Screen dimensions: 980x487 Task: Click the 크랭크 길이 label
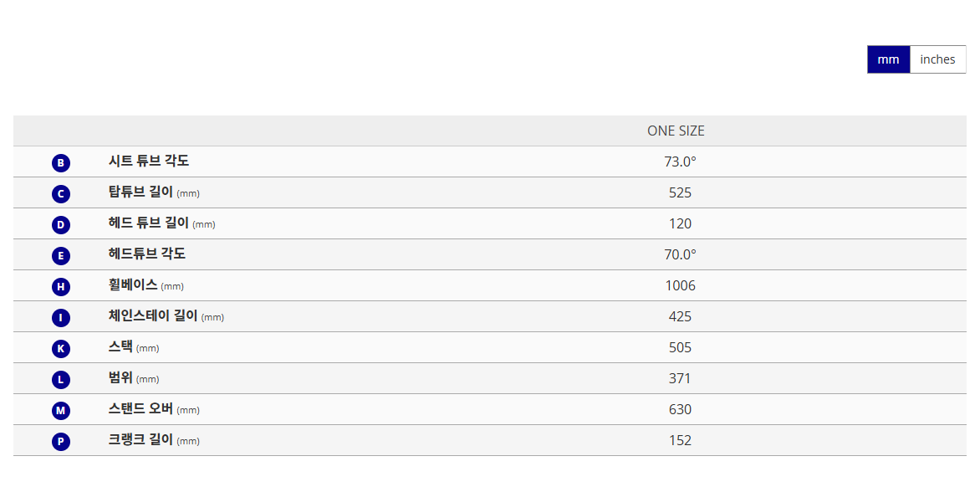pyautogui.click(x=140, y=439)
